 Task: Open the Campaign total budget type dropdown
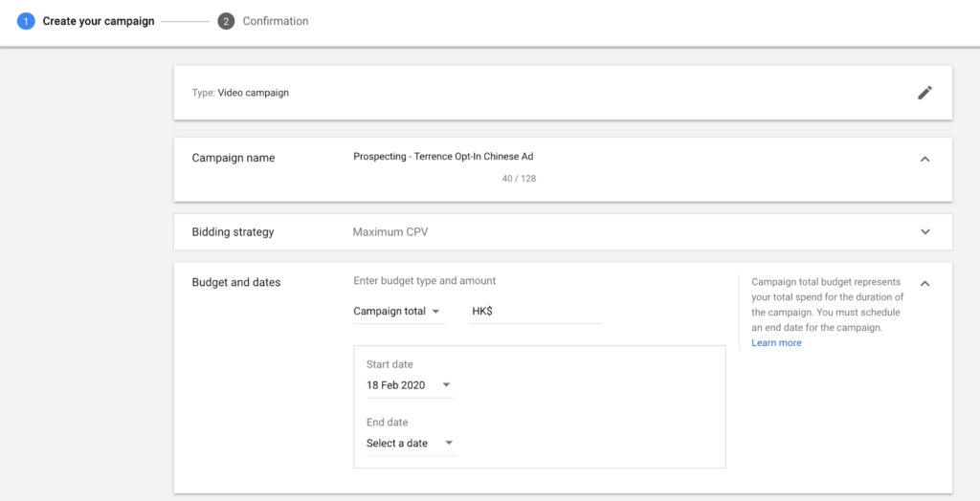coord(398,311)
